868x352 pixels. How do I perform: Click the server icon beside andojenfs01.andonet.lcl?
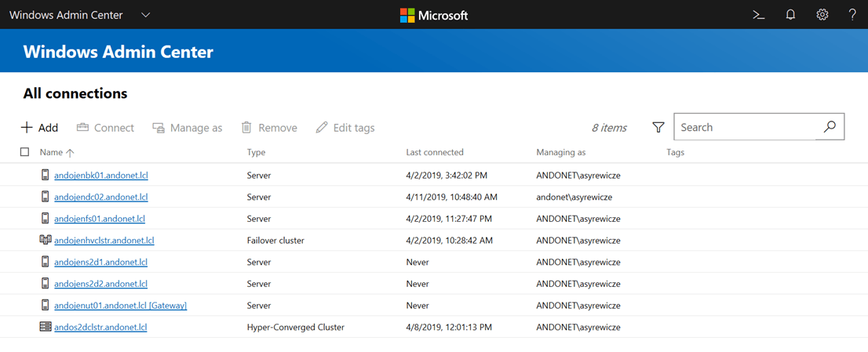pos(46,218)
